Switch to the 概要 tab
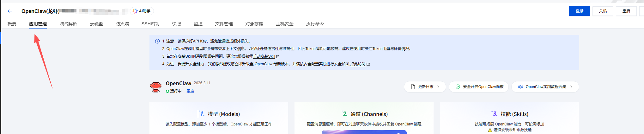The height and width of the screenshot is (134, 644). pyautogui.click(x=12, y=24)
